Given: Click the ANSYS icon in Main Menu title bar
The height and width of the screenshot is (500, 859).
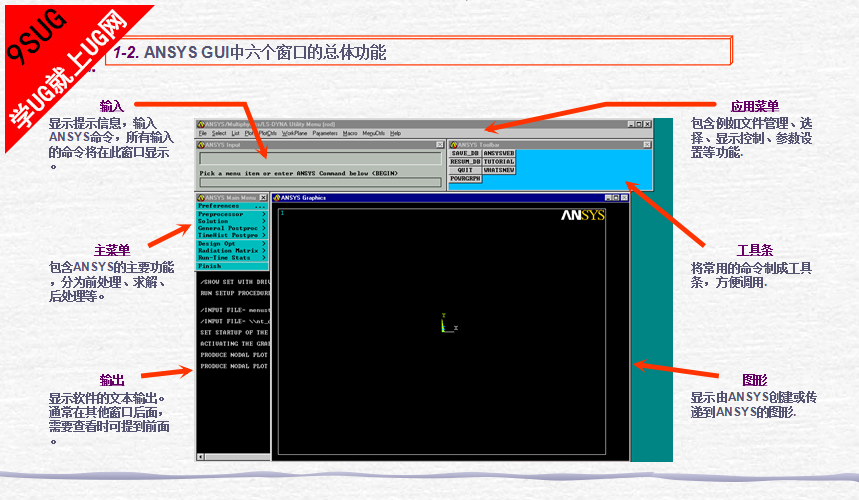Looking at the screenshot, I should coord(201,198).
